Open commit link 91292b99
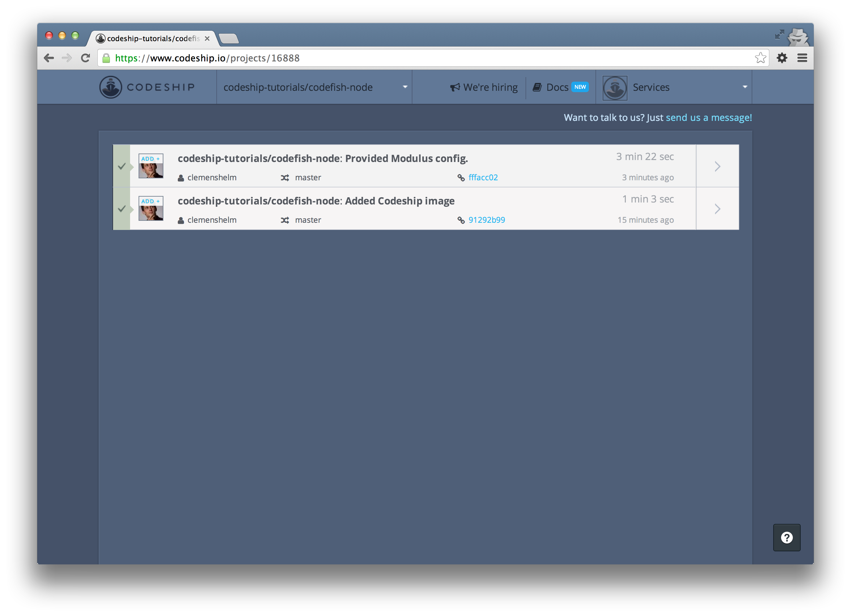The image size is (851, 616). pyautogui.click(x=486, y=220)
